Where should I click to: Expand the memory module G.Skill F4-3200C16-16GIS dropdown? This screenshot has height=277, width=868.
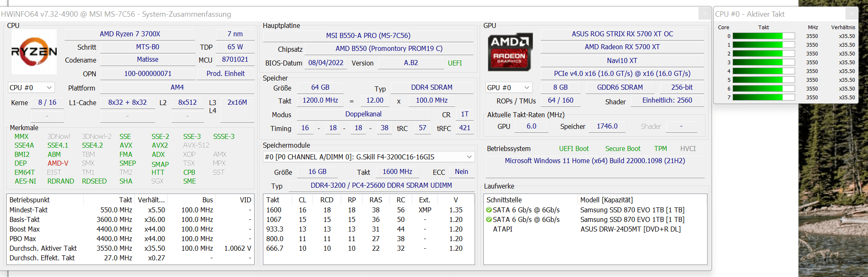369,157
